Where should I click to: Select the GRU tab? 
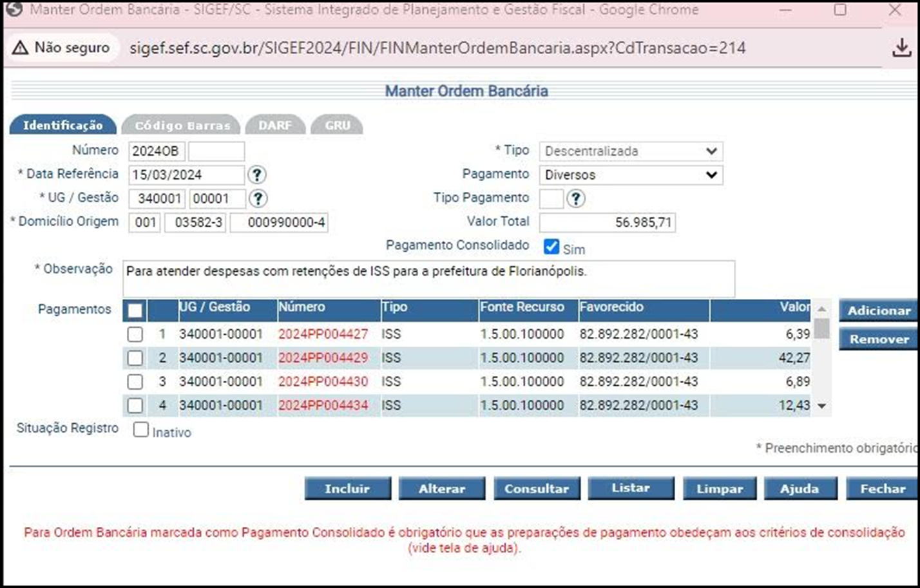click(337, 125)
